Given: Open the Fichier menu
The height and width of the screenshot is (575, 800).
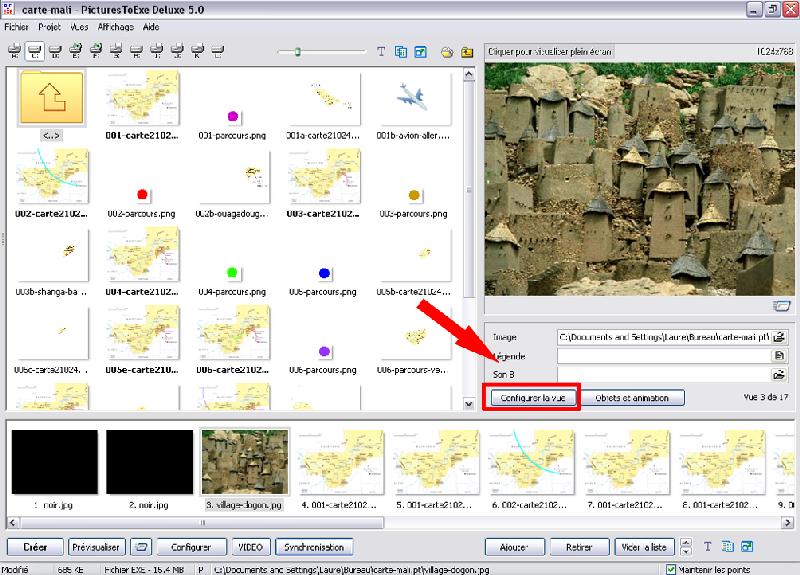Looking at the screenshot, I should pyautogui.click(x=16, y=27).
